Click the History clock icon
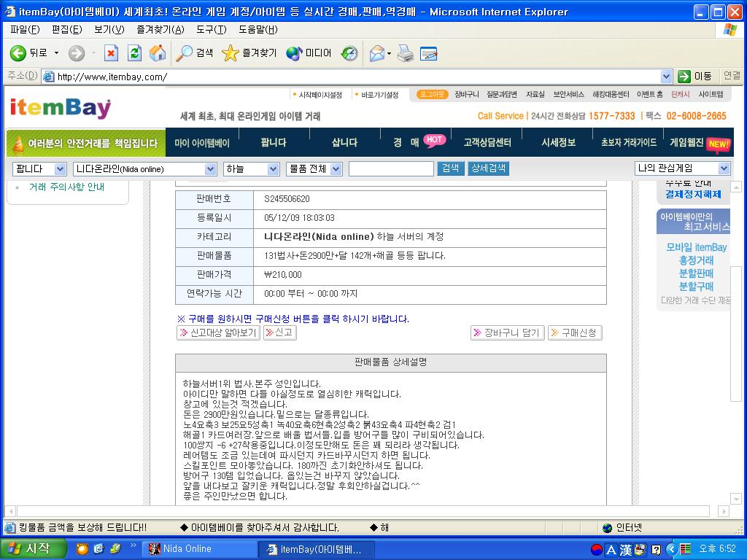Image resolution: width=747 pixels, height=560 pixels. point(349,53)
